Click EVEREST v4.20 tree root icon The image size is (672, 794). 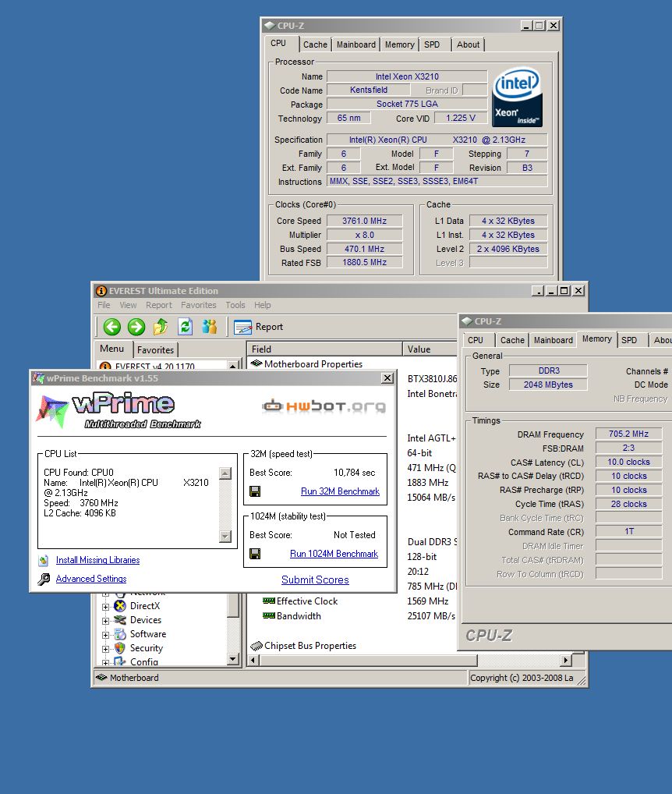coord(105,366)
